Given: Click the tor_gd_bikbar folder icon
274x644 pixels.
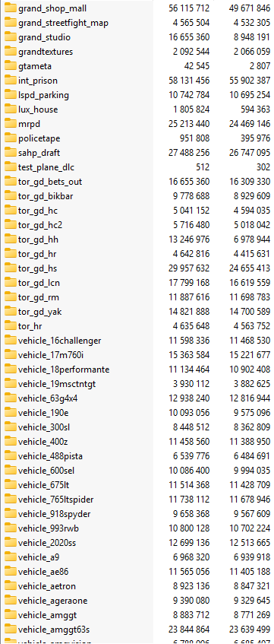Looking at the screenshot, I should tap(11, 196).
